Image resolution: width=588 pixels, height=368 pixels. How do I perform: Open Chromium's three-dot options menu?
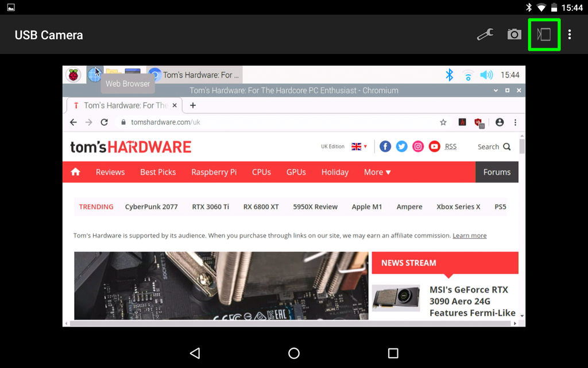pos(515,122)
